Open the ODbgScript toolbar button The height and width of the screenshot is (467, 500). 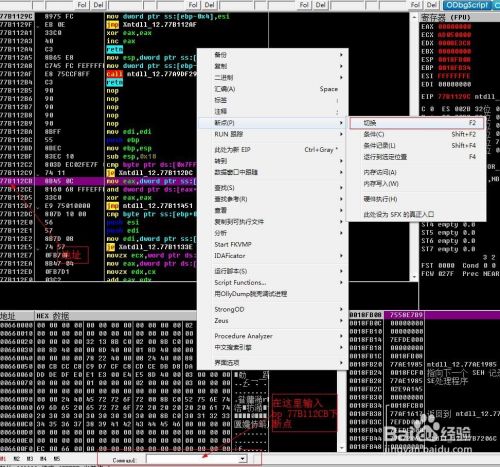[x=467, y=5]
